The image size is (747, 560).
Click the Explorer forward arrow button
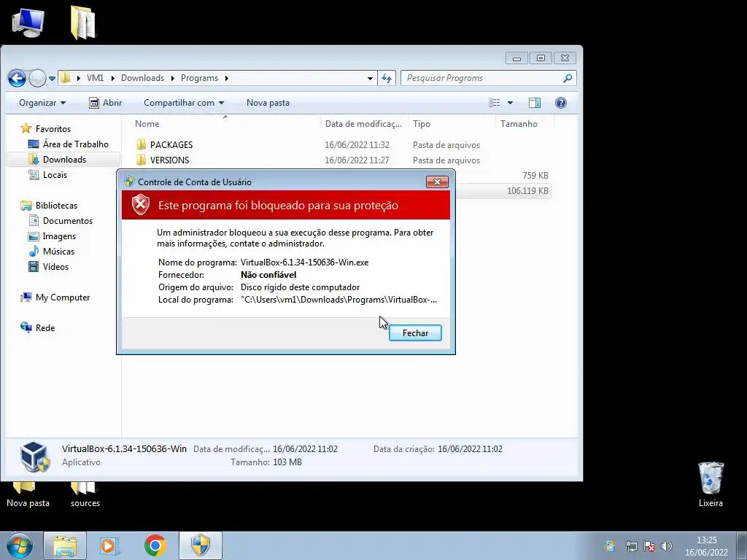coord(37,78)
